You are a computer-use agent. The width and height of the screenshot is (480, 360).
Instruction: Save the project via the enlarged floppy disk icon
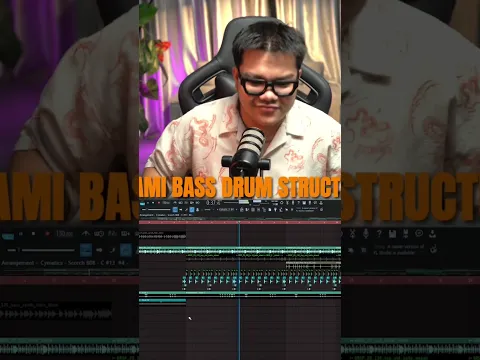pos(392,234)
